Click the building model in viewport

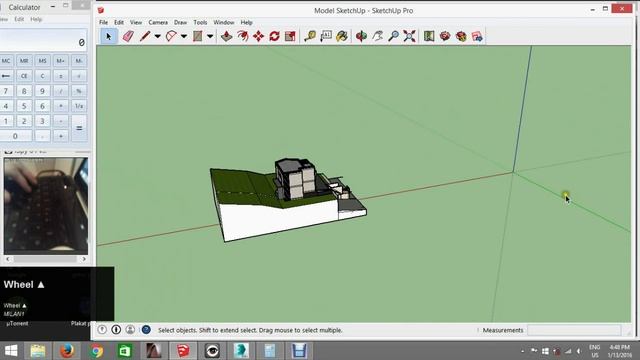point(295,179)
